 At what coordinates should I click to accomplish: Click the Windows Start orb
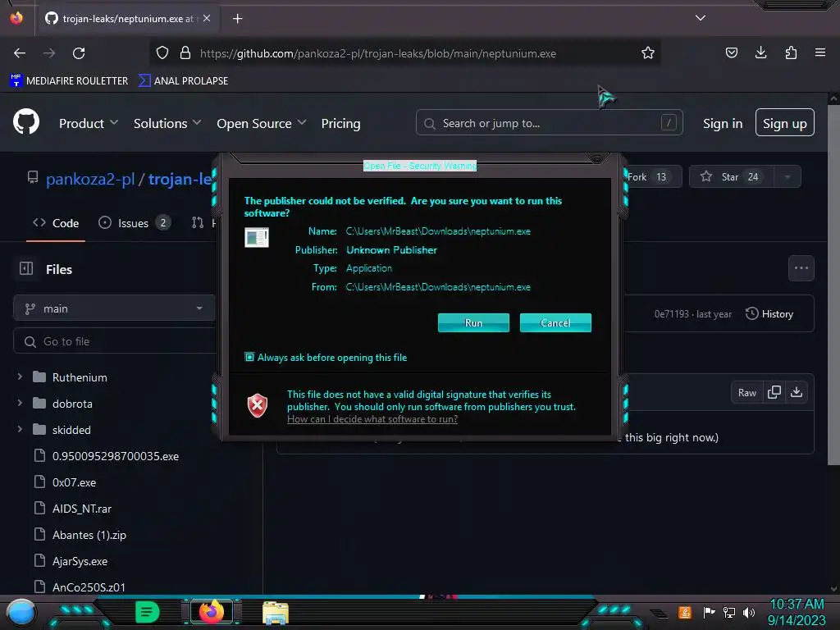pos(21,612)
